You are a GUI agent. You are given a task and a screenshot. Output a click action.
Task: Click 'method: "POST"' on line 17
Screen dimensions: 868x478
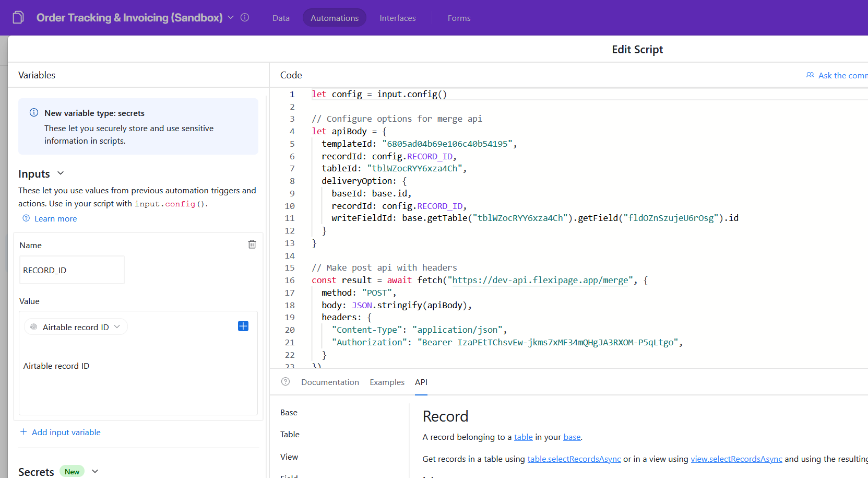359,293
